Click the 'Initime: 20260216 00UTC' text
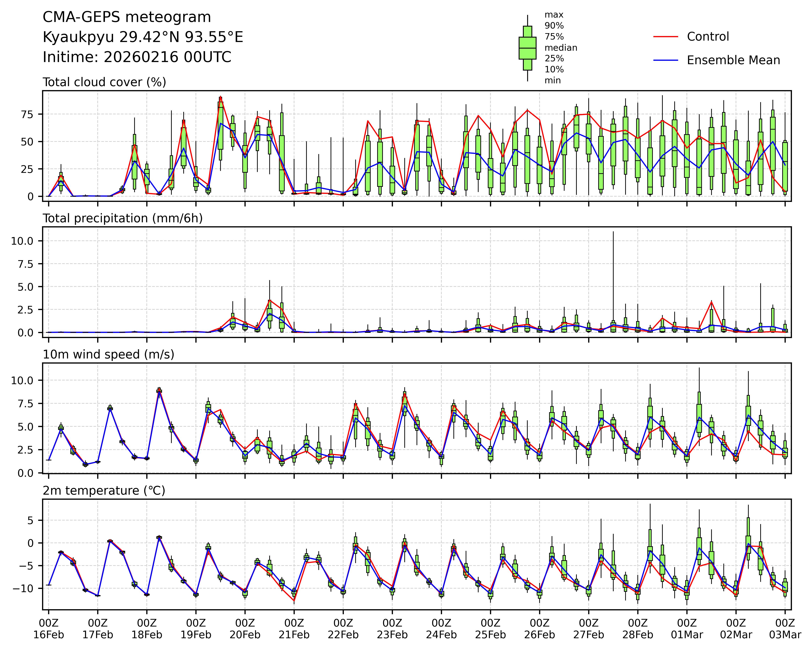The image size is (812, 651). click(137, 57)
